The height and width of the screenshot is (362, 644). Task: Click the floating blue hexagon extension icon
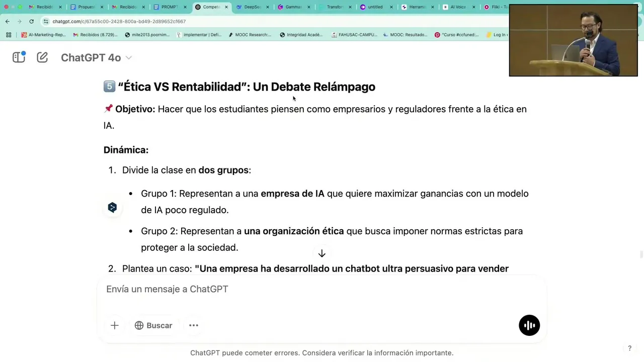[112, 208]
